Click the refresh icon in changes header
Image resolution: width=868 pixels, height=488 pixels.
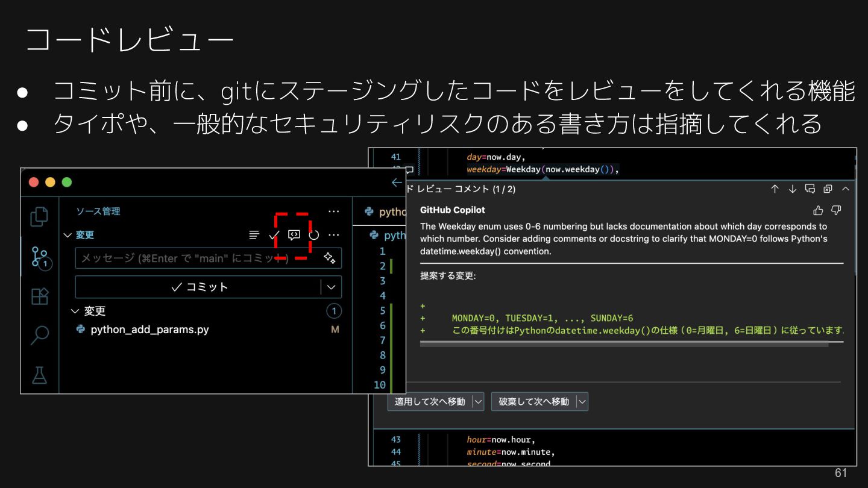[x=313, y=235]
